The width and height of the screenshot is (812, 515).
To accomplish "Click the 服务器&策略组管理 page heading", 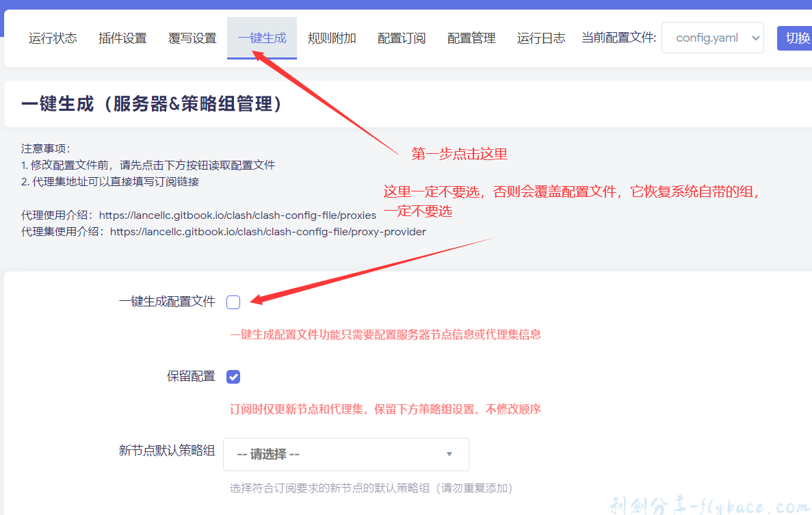I will [151, 104].
